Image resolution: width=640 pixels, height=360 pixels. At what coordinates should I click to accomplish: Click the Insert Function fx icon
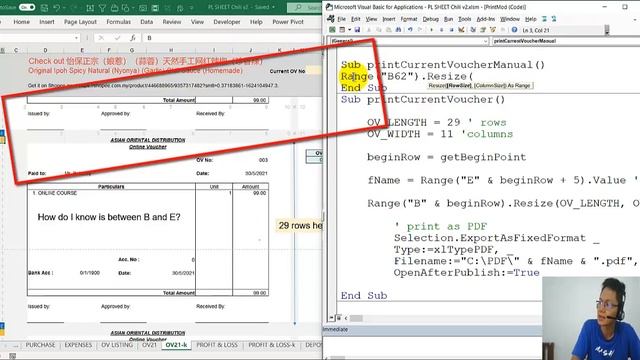[133, 38]
